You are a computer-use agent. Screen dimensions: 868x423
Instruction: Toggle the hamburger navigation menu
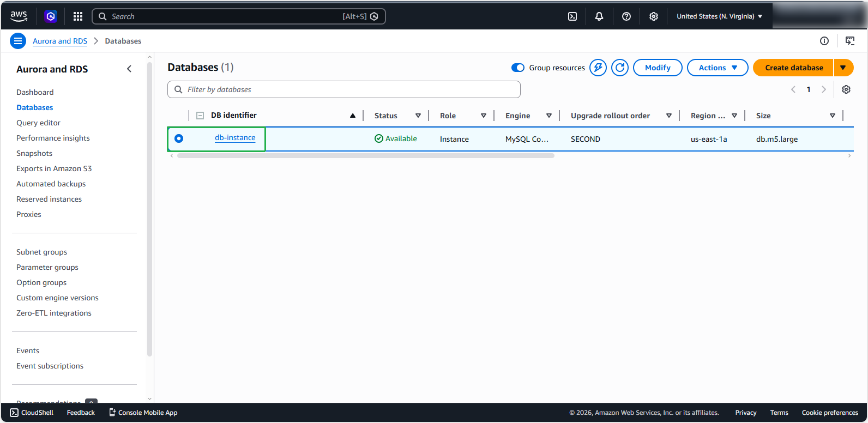(18, 41)
